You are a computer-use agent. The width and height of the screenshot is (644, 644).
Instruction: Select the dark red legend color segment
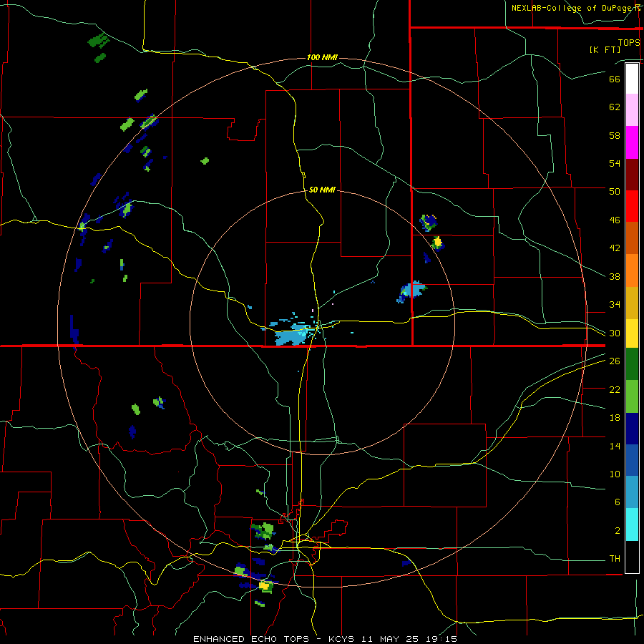click(x=632, y=175)
